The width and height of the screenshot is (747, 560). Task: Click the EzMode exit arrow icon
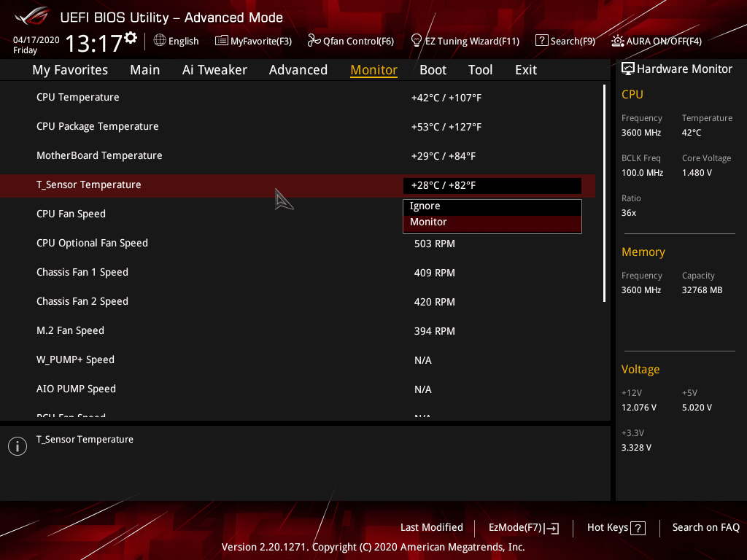[551, 528]
